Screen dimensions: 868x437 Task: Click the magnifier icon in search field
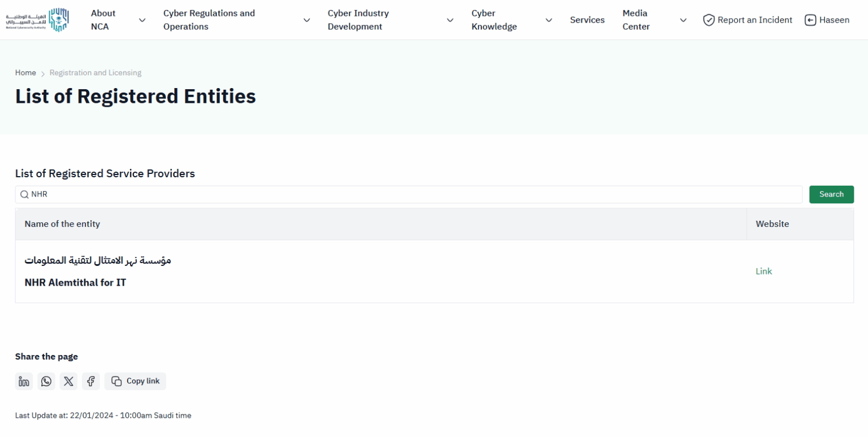(x=24, y=194)
